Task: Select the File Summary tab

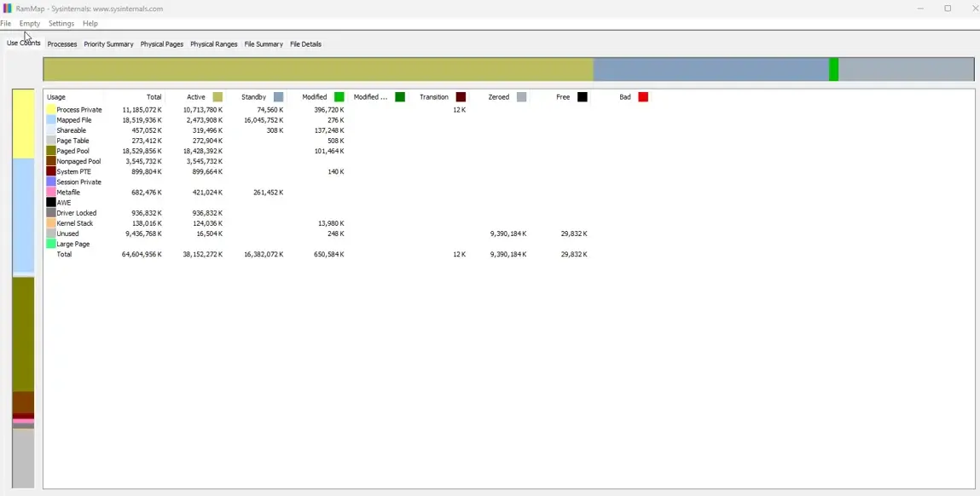Action: click(x=264, y=44)
